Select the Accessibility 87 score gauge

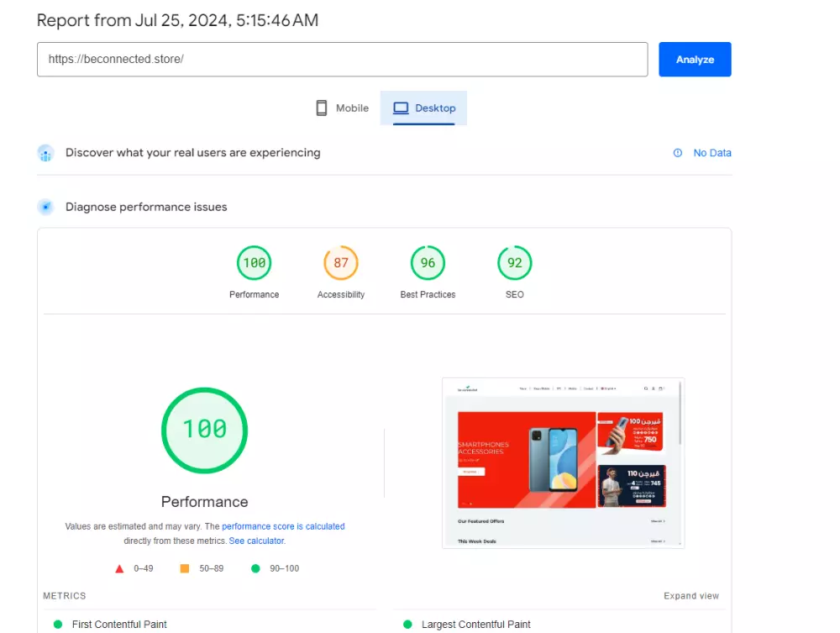[340, 262]
